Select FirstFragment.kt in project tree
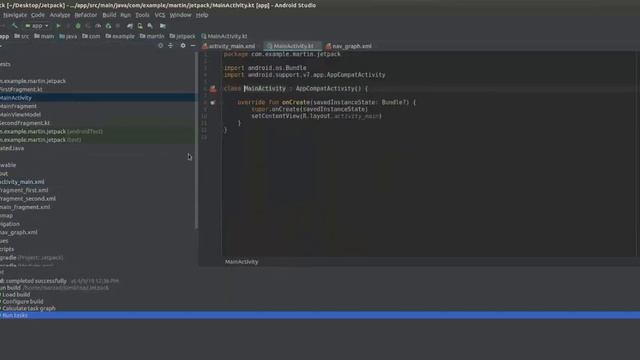Image resolution: width=640 pixels, height=360 pixels. click(x=21, y=89)
